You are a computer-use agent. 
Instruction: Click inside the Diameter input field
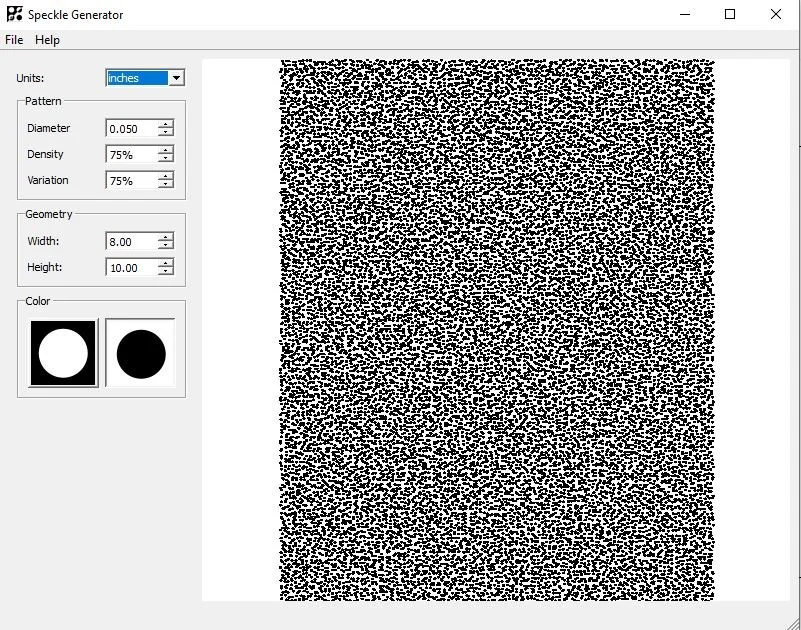pos(130,128)
